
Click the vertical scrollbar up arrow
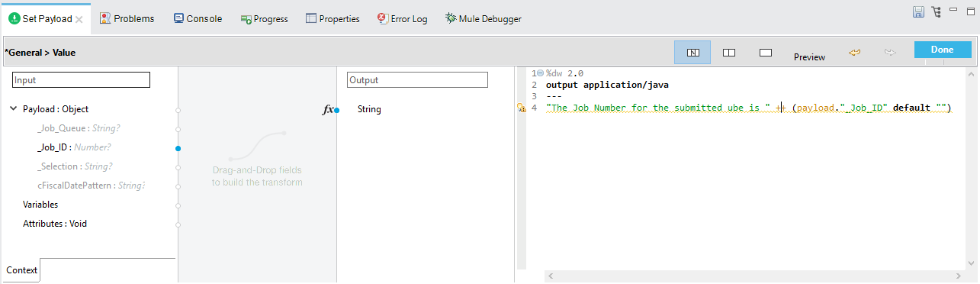pos(970,74)
